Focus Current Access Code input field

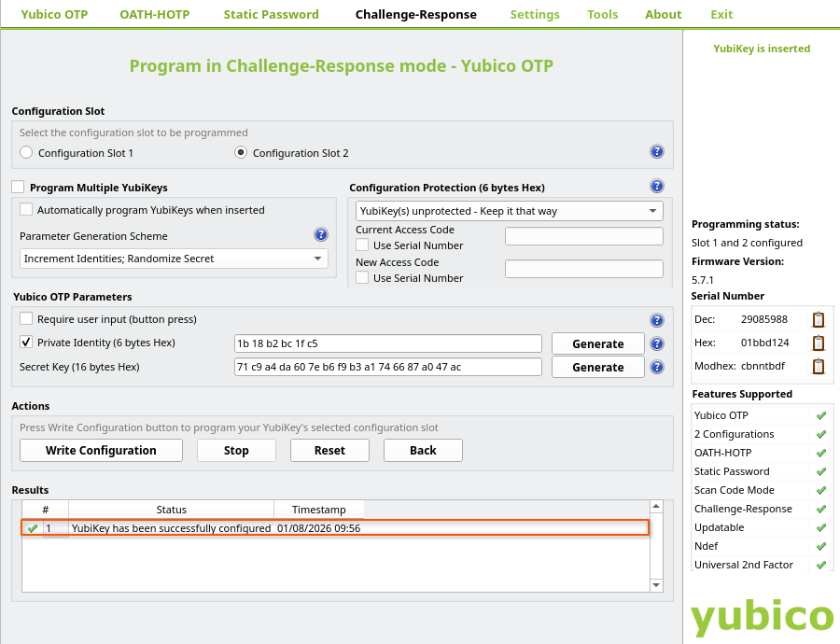584,236
